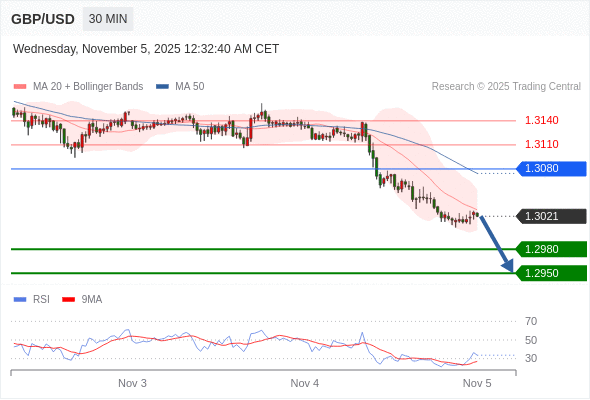Viewport: 590px width, 400px height.
Task: Click the 9MA legend label
Action: pos(92,300)
